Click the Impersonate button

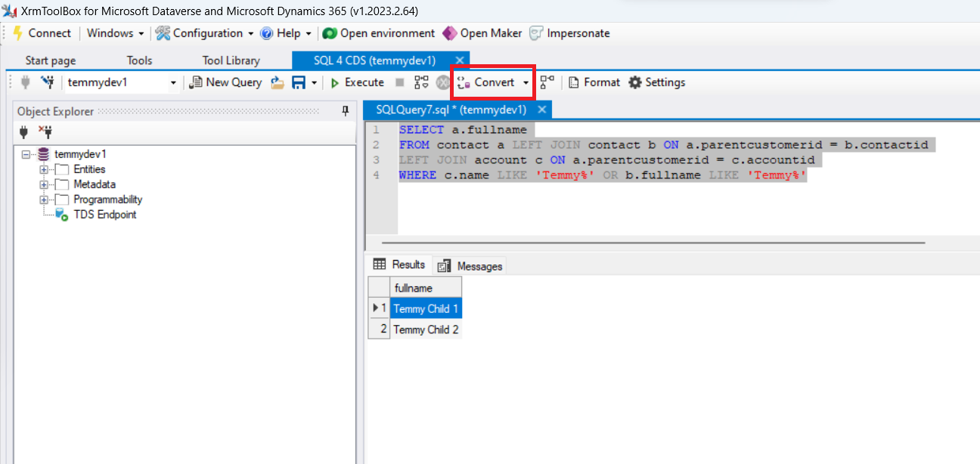pos(569,33)
